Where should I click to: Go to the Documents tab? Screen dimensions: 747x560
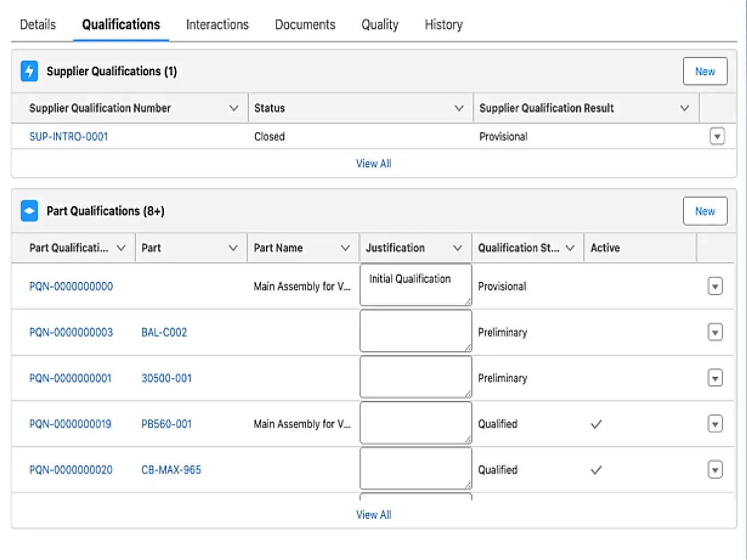pyautogui.click(x=305, y=25)
